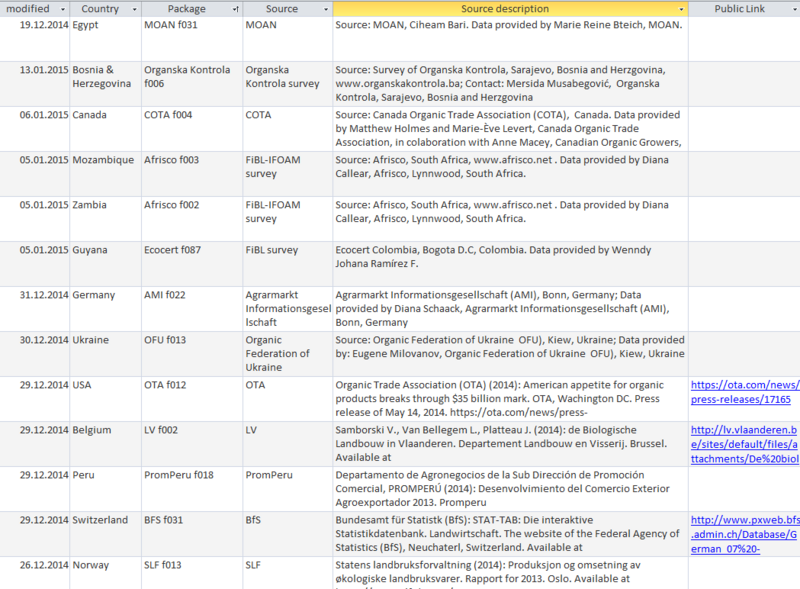800x589 pixels.
Task: Click the Guyana country cell
Action: (105, 264)
